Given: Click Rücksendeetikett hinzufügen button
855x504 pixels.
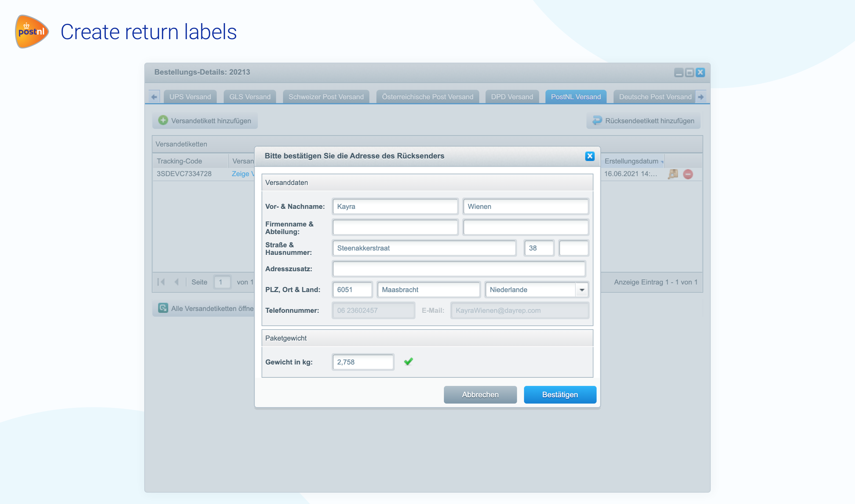Looking at the screenshot, I should pos(643,121).
